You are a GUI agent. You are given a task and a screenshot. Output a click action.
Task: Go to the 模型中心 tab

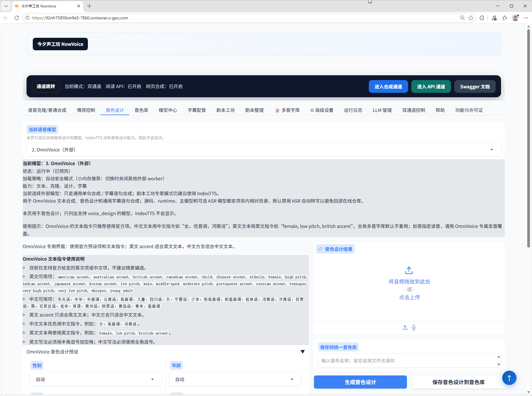168,110
